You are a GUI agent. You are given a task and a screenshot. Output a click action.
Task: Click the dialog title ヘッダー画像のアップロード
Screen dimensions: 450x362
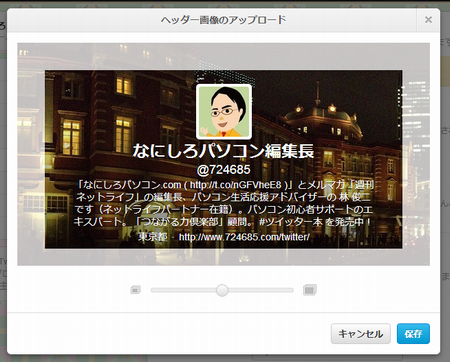click(x=223, y=20)
